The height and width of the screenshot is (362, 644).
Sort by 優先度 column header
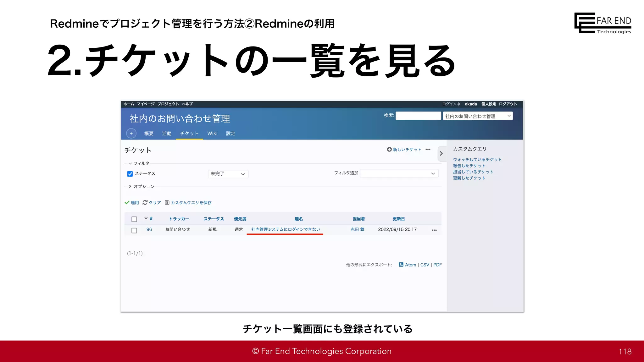pos(240,219)
